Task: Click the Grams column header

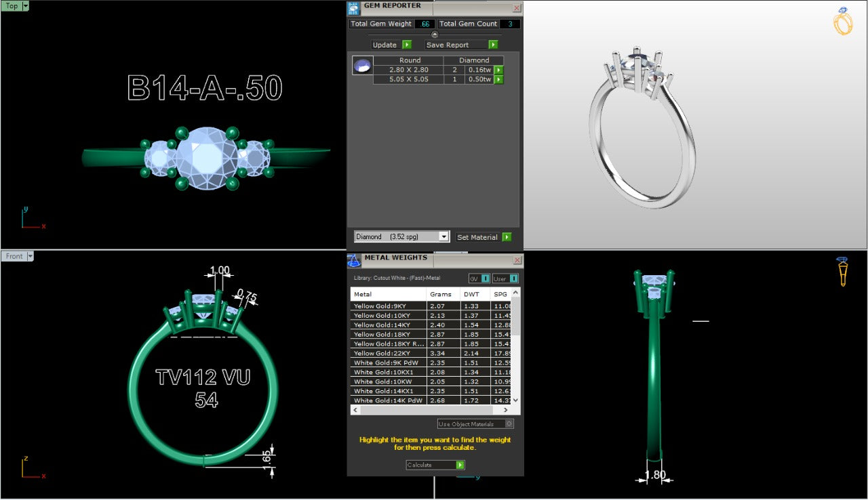Action: (x=443, y=294)
